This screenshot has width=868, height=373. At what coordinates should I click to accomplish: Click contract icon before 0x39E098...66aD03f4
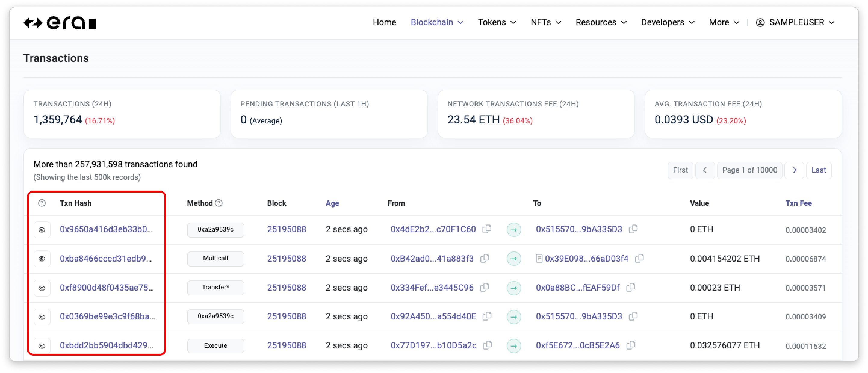(x=539, y=258)
